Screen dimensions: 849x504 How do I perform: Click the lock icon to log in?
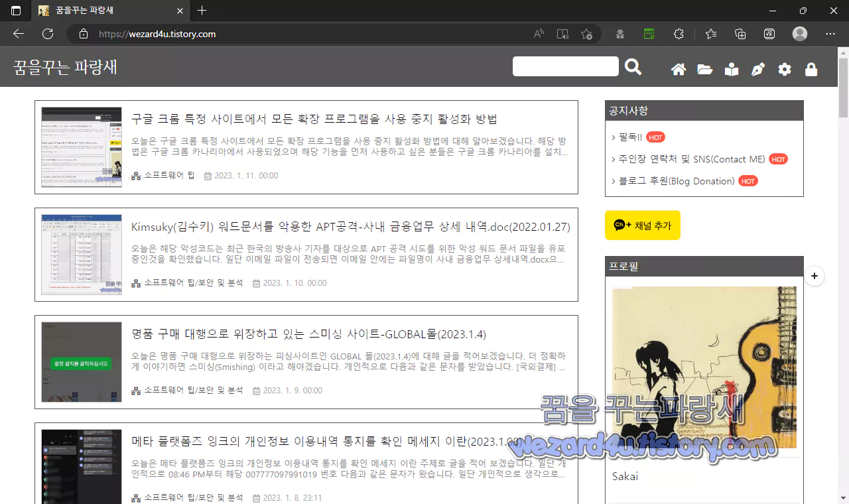811,69
